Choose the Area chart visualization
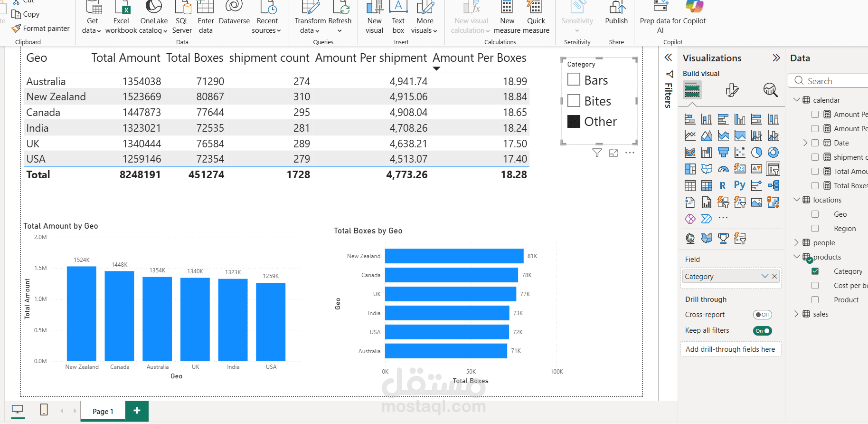The width and height of the screenshot is (868, 424). [x=707, y=136]
